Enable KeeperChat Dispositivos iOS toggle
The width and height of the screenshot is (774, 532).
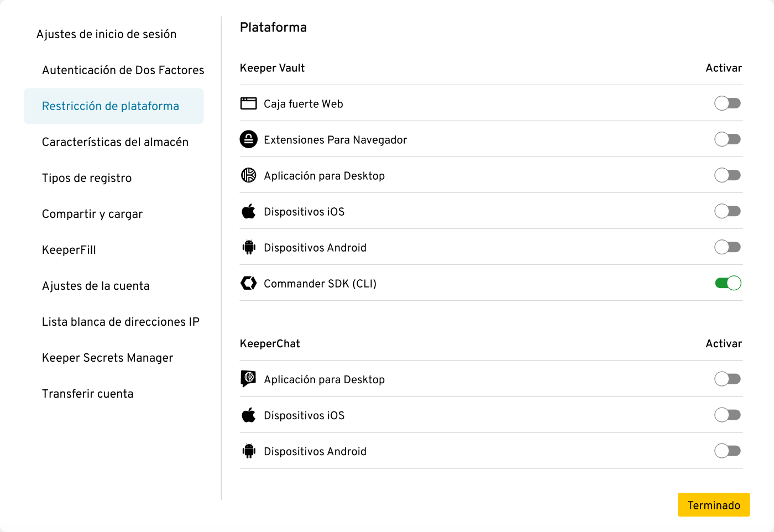point(728,415)
